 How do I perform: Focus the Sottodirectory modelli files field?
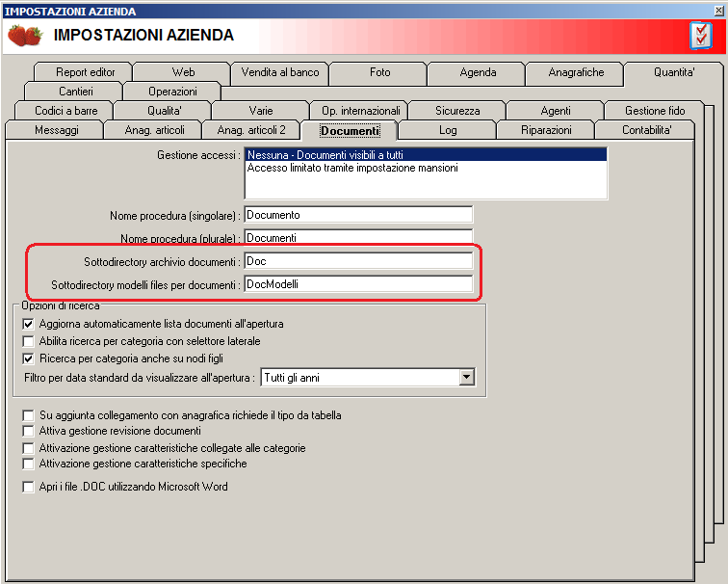pyautogui.click(x=358, y=284)
